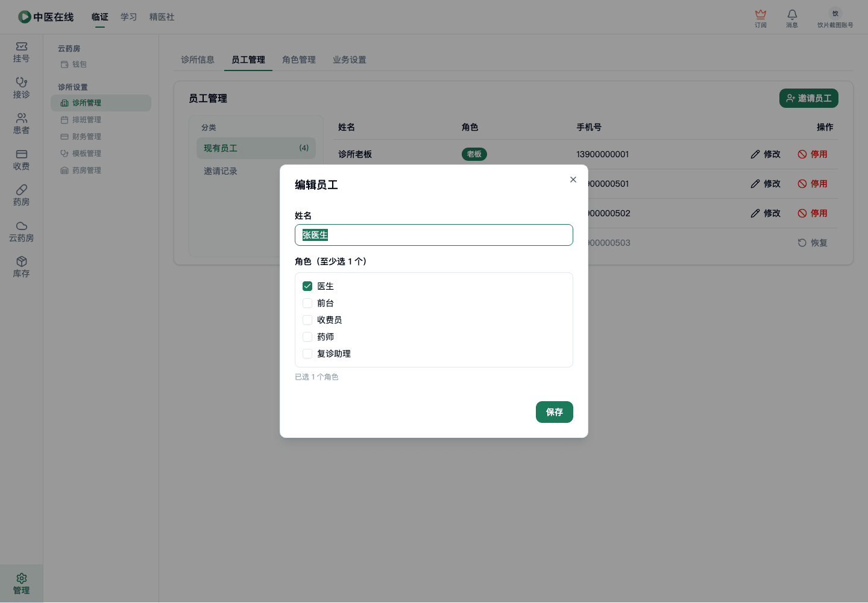Select 财务管理 finance entry
Screen dimensions: 868x603
[x=101, y=137]
